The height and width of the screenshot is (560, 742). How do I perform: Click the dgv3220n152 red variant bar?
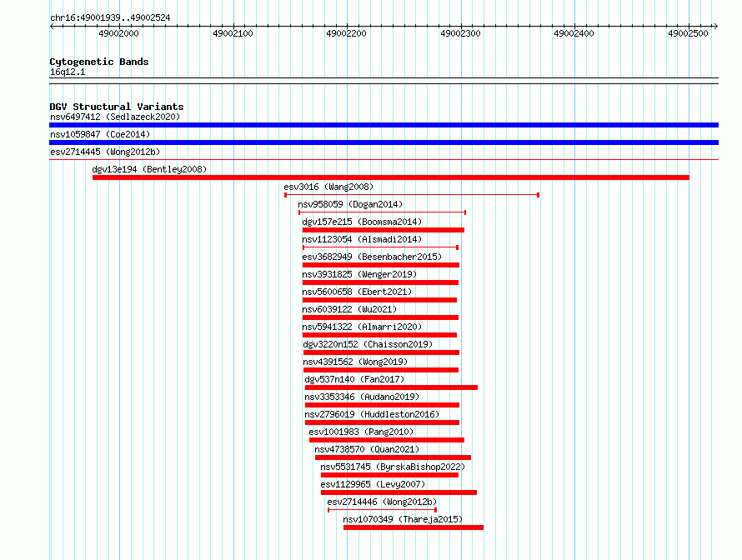pos(381,352)
